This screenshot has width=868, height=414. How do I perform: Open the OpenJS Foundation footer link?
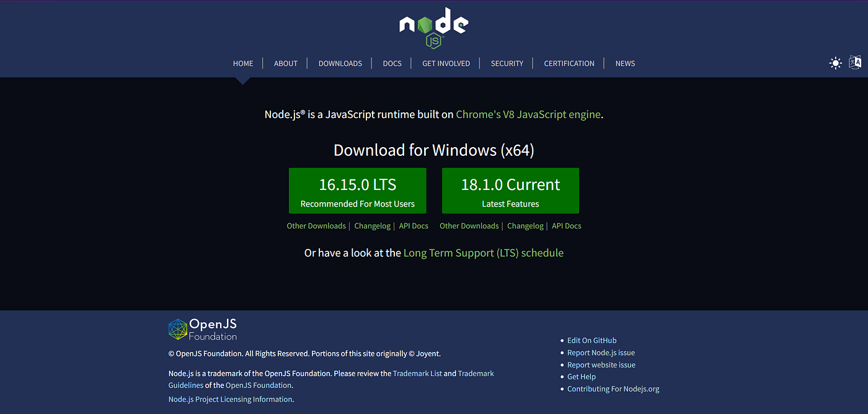(259, 385)
